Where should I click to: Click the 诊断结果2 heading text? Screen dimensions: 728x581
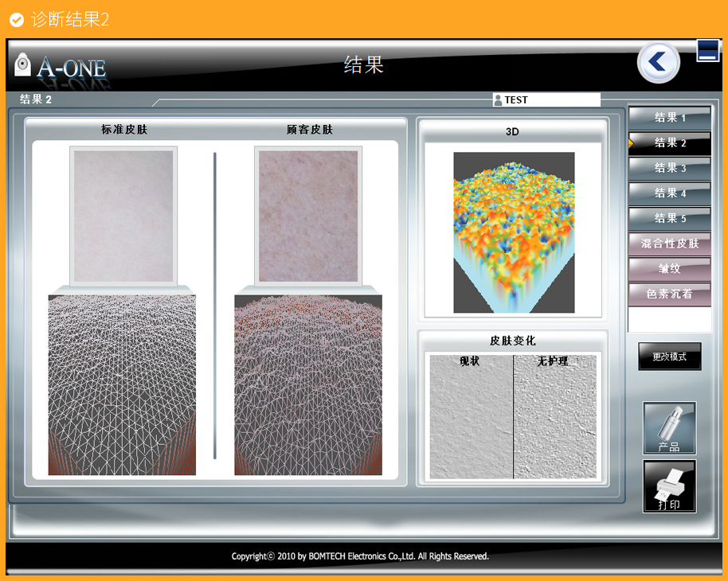coord(70,19)
